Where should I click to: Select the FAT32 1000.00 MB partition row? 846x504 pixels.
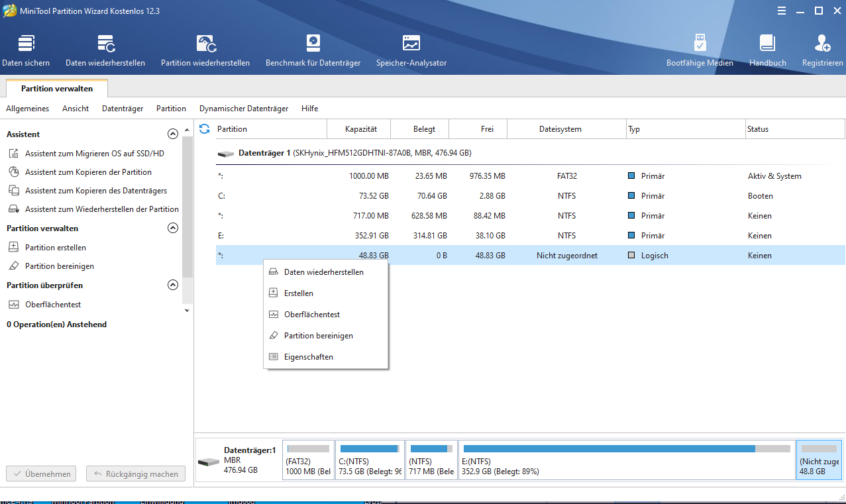pos(530,176)
